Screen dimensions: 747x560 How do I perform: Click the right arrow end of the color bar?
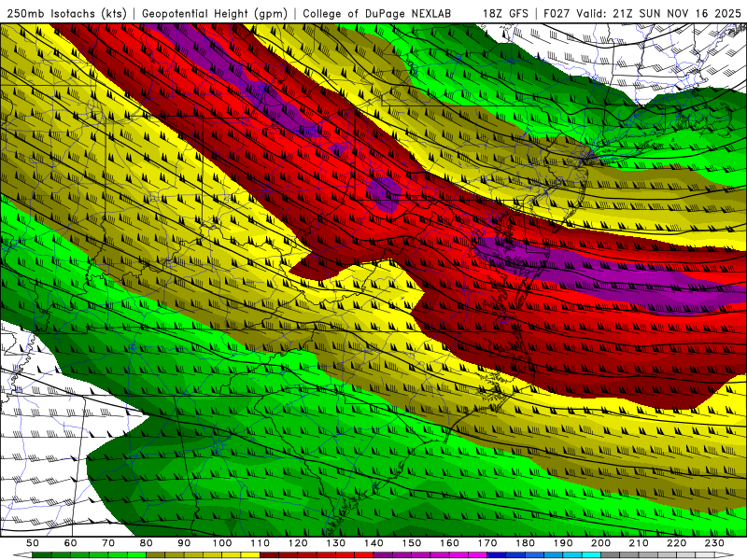pos(725,555)
